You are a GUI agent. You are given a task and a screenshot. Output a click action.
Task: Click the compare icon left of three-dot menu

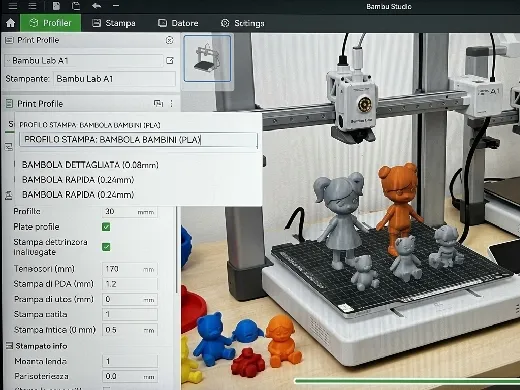[x=158, y=103]
